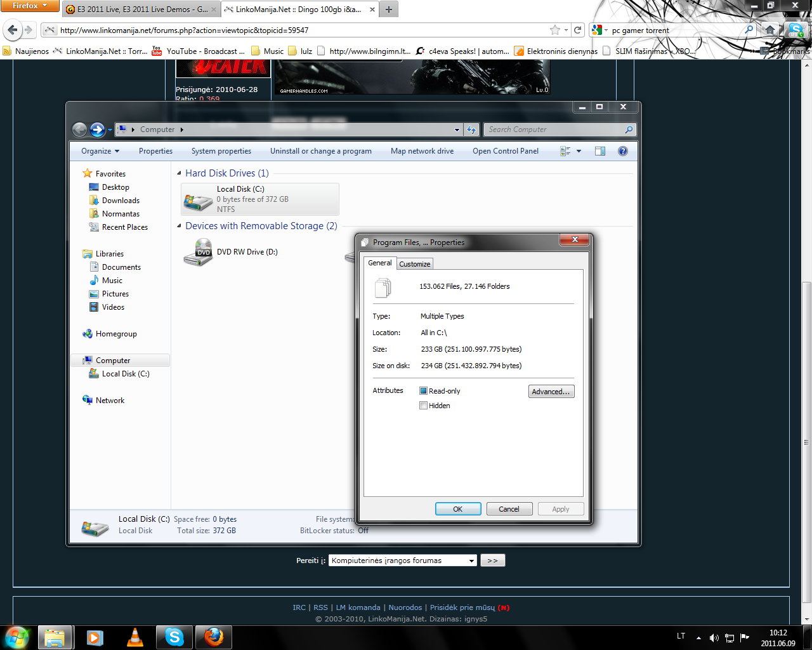Click the Explorer refresh arrows icon
This screenshot has width=812, height=650.
(x=471, y=129)
